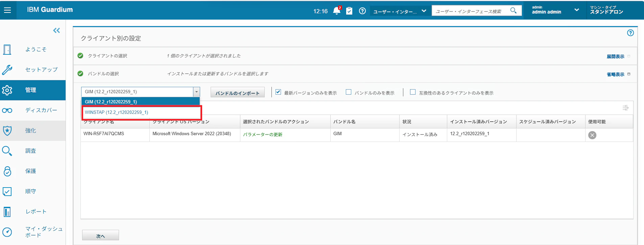644x245 pixels.
Task: Open 強化 in the sidebar
Action: (31, 130)
